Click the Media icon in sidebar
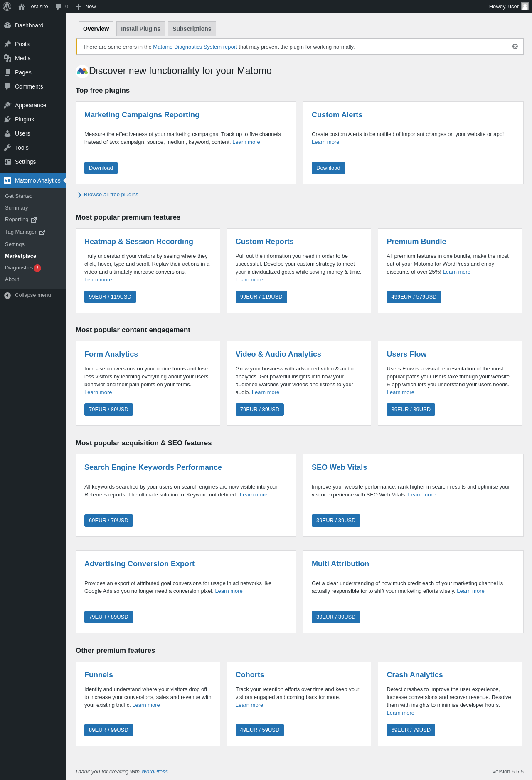 [7, 58]
